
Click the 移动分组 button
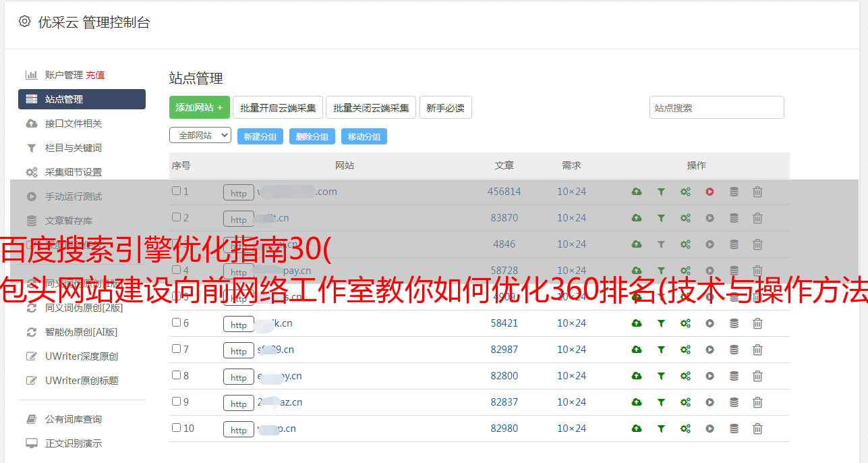pos(364,136)
